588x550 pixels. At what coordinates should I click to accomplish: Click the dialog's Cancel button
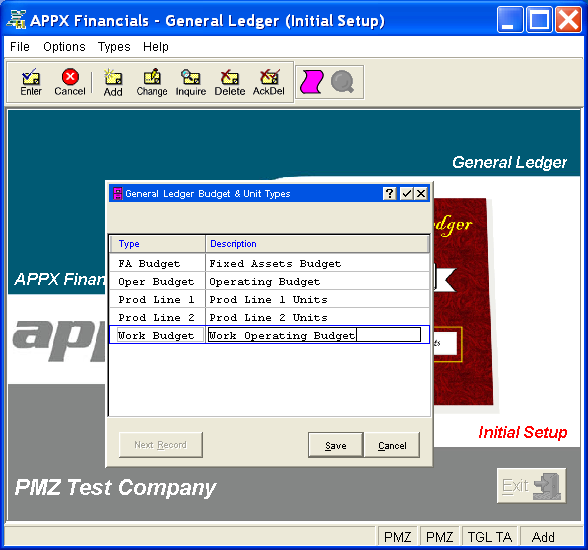(x=392, y=445)
